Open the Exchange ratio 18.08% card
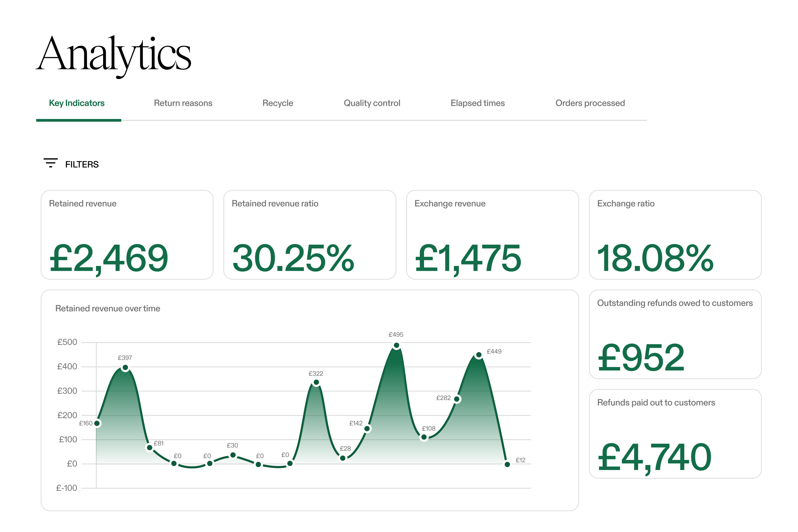798x532 pixels. (x=675, y=235)
